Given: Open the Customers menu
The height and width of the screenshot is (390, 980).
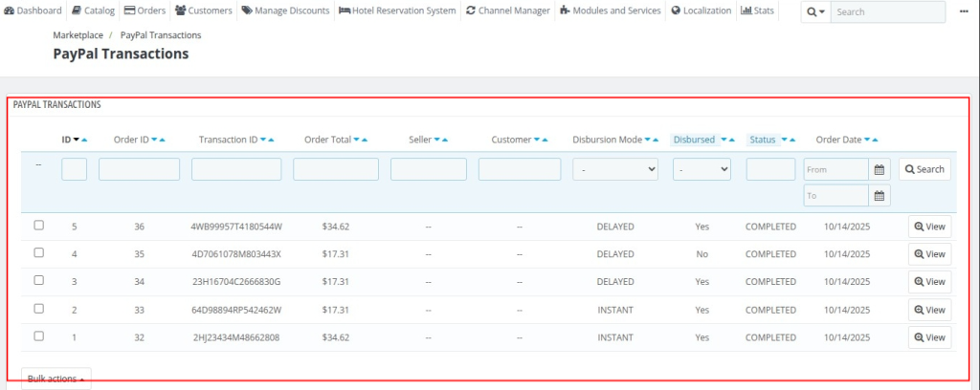Looking at the screenshot, I should 204,11.
